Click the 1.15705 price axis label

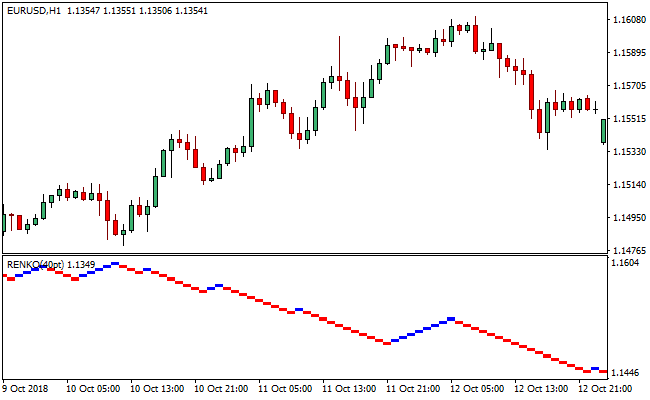coord(630,86)
